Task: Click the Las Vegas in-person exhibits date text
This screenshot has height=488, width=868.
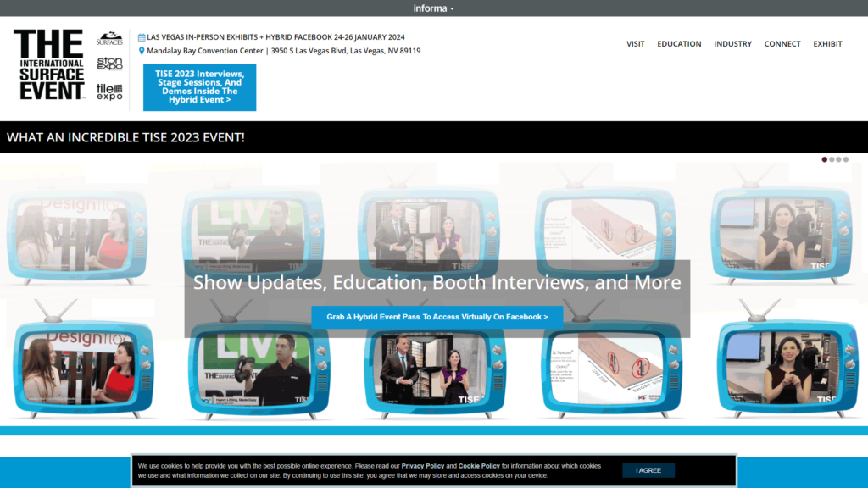Action: point(275,37)
